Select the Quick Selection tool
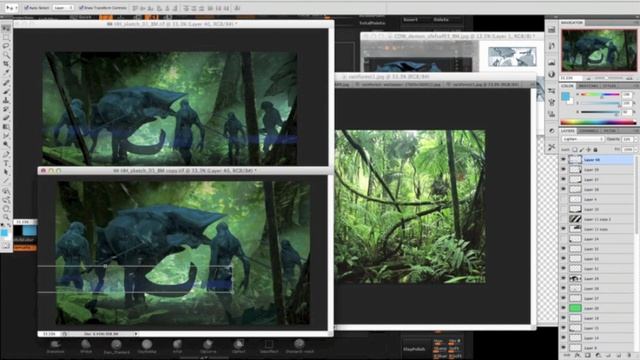The height and width of the screenshot is (360, 640). (x=6, y=55)
